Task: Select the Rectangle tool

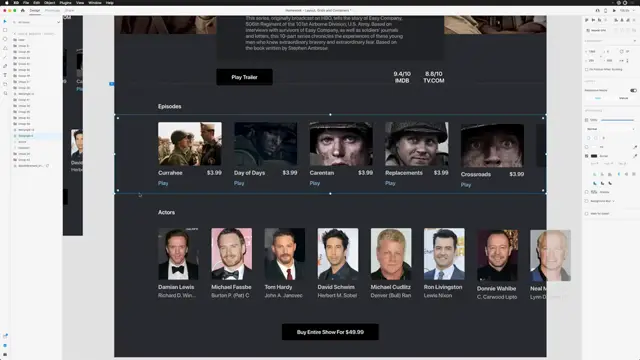Action: point(5,30)
